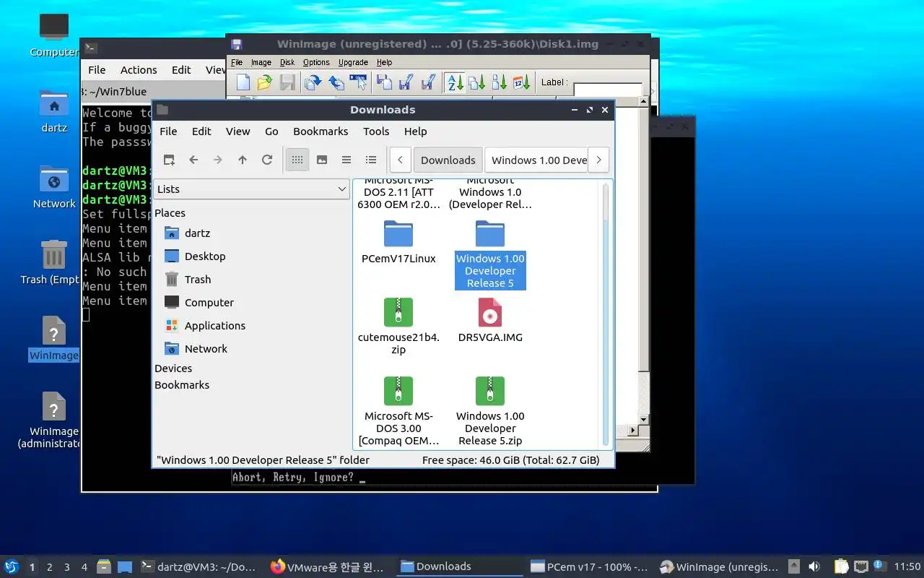The width and height of the screenshot is (924, 578).
Task: Switch to compact list view mode
Action: pos(346,160)
